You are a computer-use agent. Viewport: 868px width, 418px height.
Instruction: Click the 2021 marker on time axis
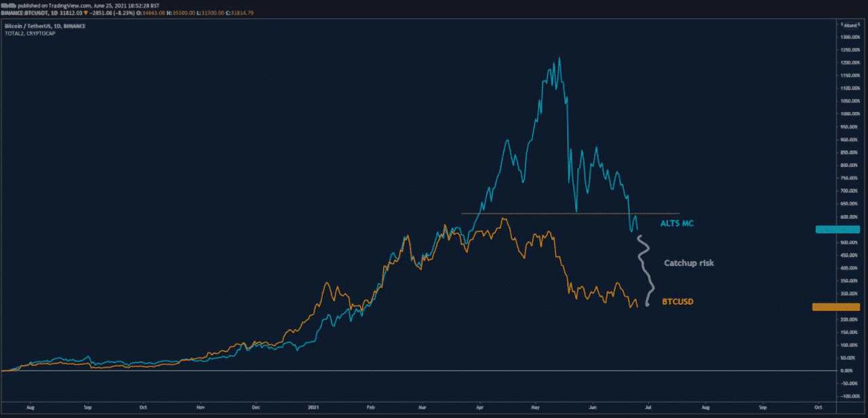coord(314,408)
